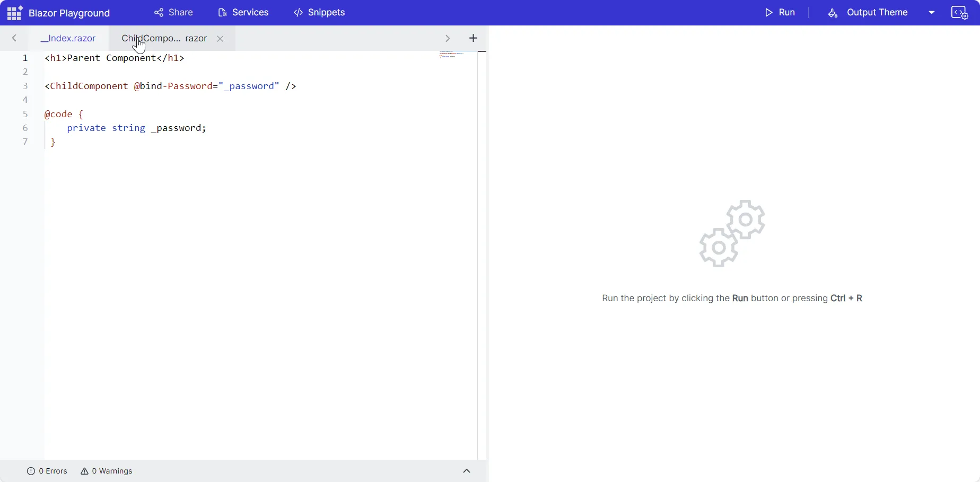Click the 0 Warnings triangle icon

(85, 471)
